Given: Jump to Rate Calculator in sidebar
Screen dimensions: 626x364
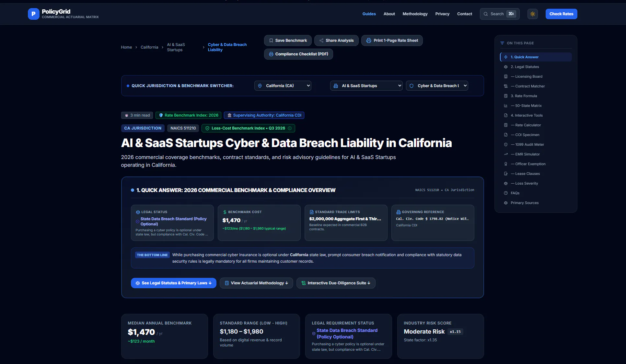Looking at the screenshot, I should (x=528, y=125).
